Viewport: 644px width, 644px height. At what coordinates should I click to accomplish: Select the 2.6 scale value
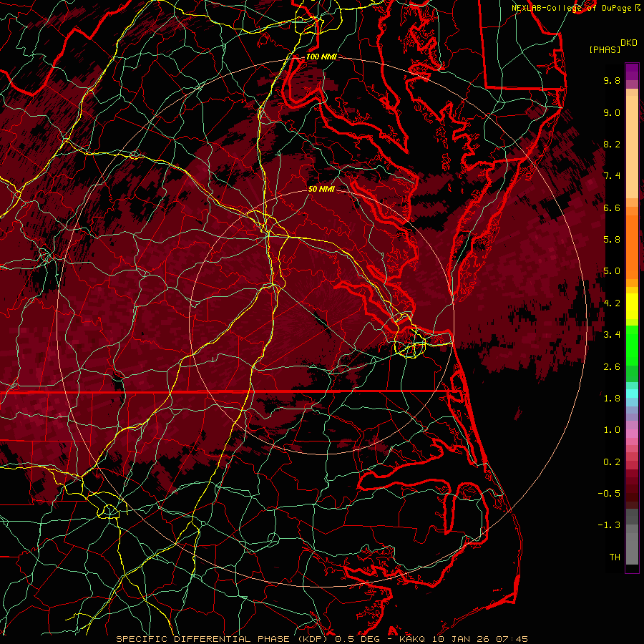pos(612,367)
